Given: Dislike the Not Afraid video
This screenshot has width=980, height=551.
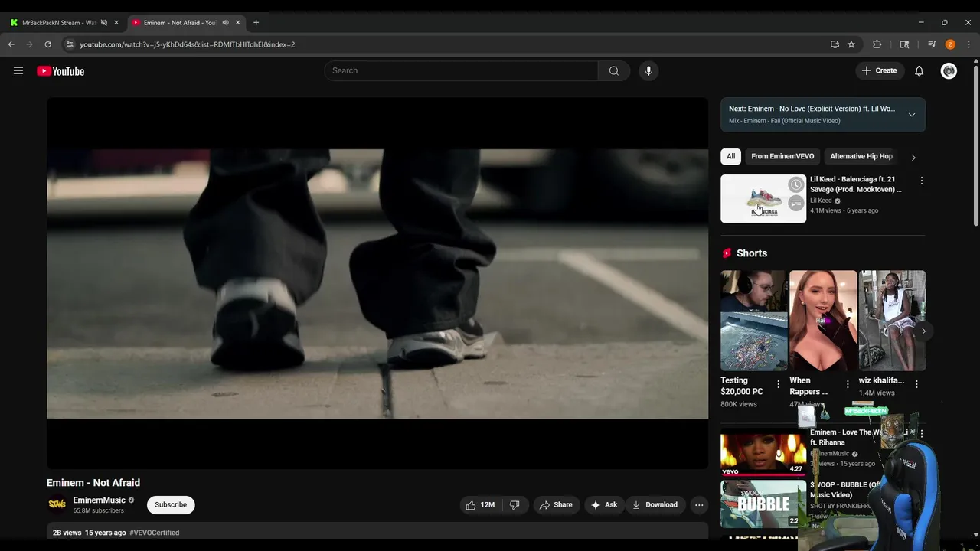Looking at the screenshot, I should 514,505.
